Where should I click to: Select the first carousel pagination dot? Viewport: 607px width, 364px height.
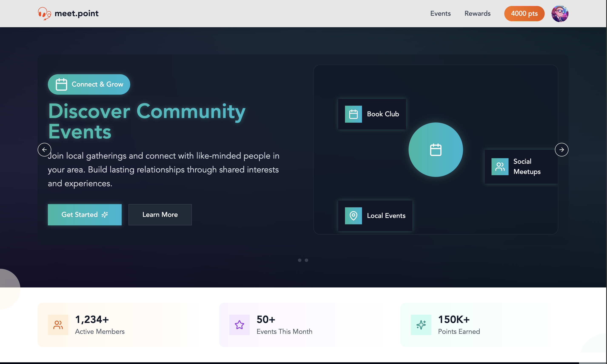(x=300, y=260)
